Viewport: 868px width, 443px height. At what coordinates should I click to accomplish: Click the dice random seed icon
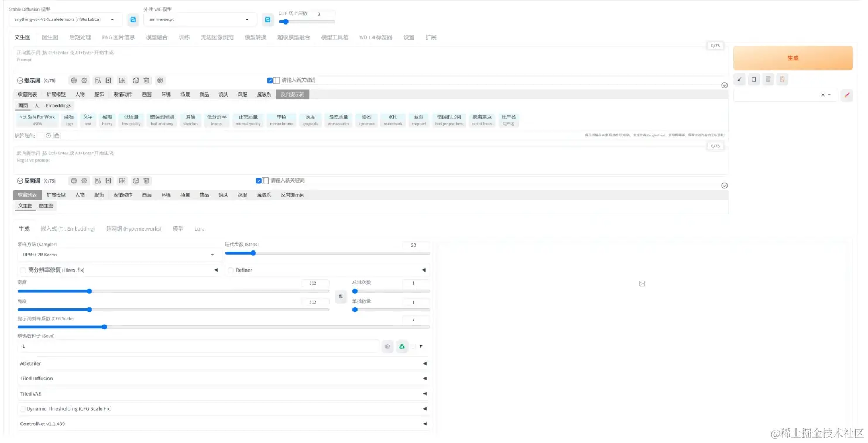click(387, 346)
